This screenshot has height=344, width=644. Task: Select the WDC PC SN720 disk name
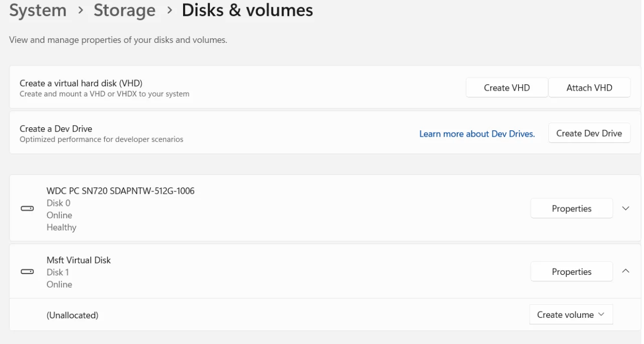click(120, 191)
